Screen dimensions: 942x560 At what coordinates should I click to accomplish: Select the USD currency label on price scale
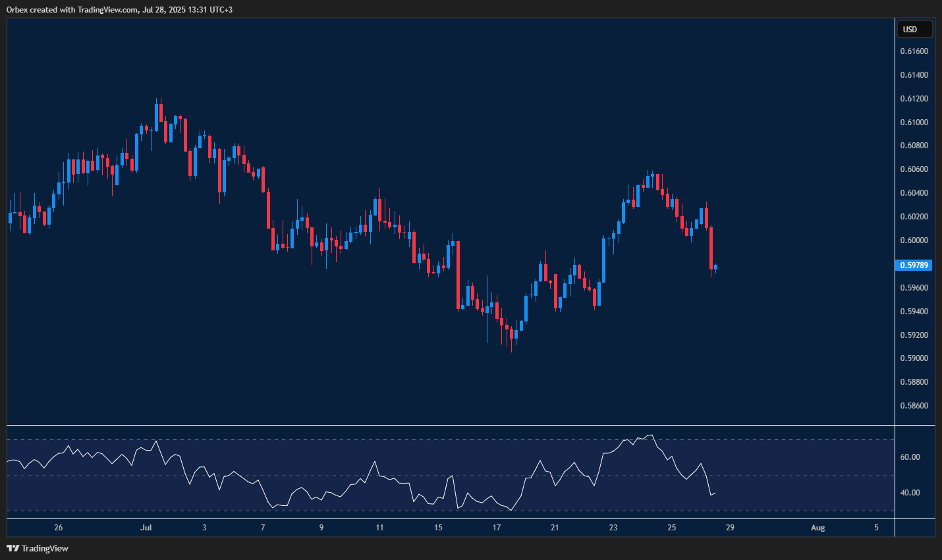pos(914,28)
